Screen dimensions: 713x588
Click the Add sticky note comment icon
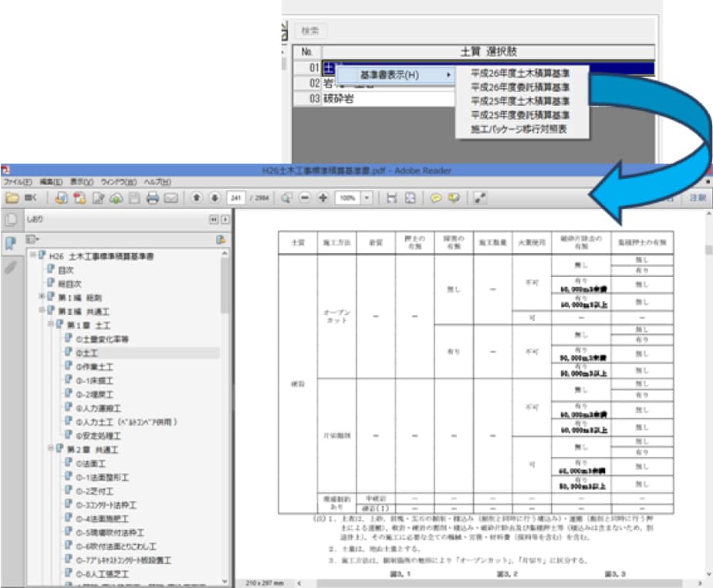(x=436, y=198)
